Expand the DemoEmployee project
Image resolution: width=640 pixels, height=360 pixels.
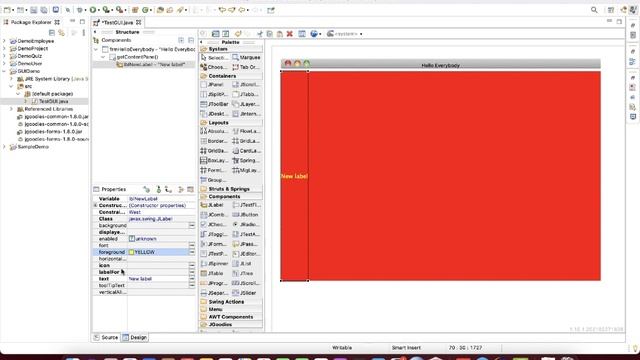pyautogui.click(x=4, y=41)
